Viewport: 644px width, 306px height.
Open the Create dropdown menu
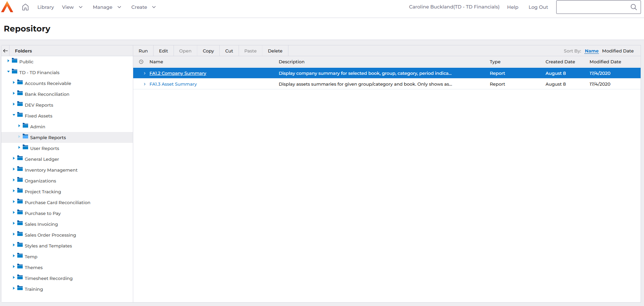143,7
